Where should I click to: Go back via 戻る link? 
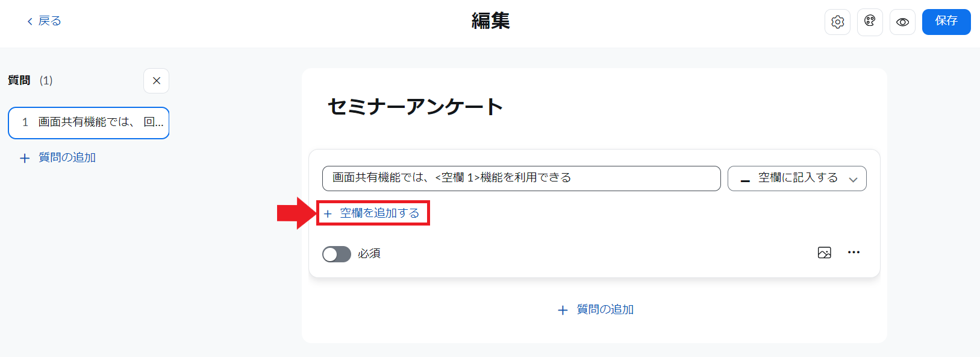click(44, 21)
